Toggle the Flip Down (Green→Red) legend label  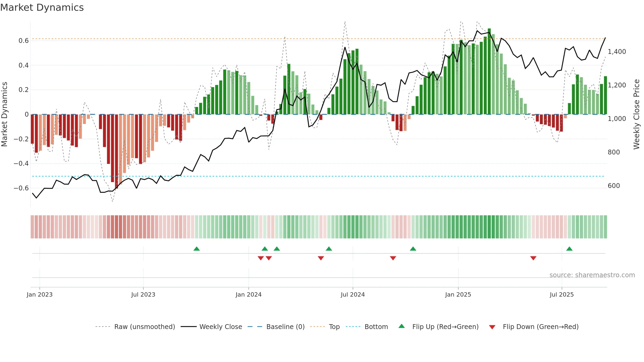pyautogui.click(x=541, y=327)
